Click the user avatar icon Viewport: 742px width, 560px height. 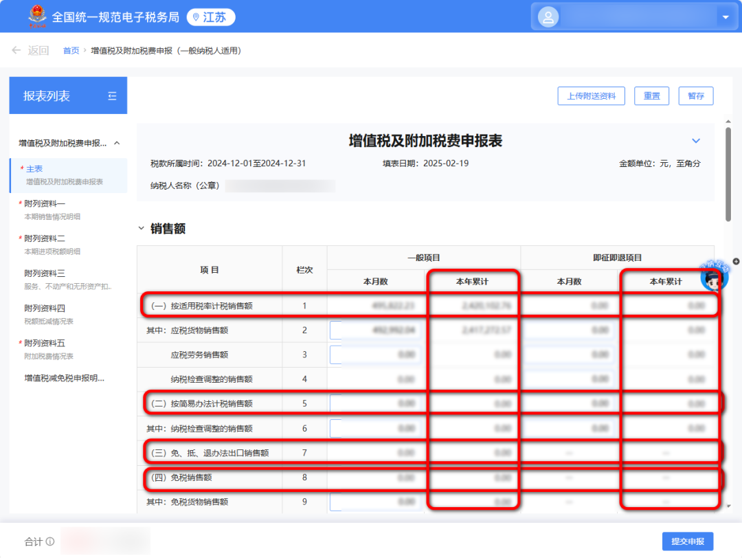pyautogui.click(x=548, y=17)
